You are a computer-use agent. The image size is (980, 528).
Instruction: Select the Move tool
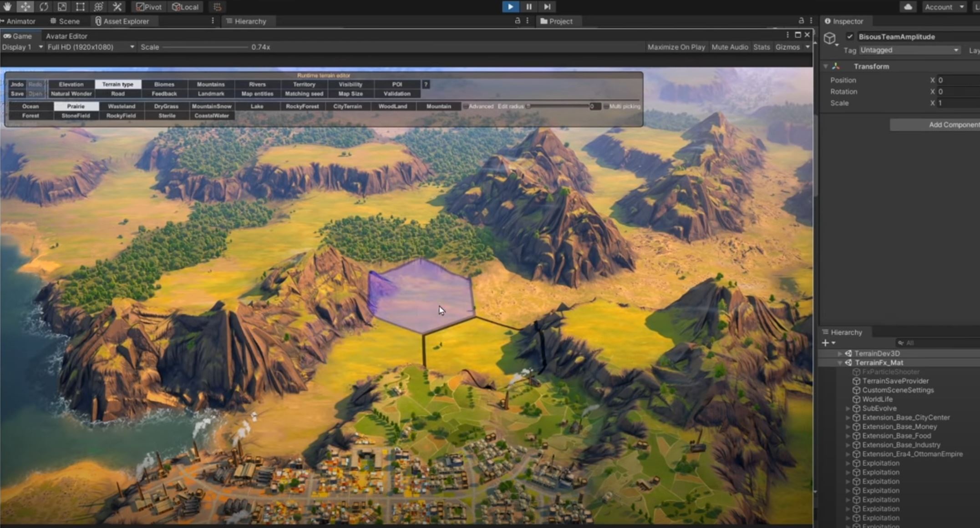click(x=25, y=6)
